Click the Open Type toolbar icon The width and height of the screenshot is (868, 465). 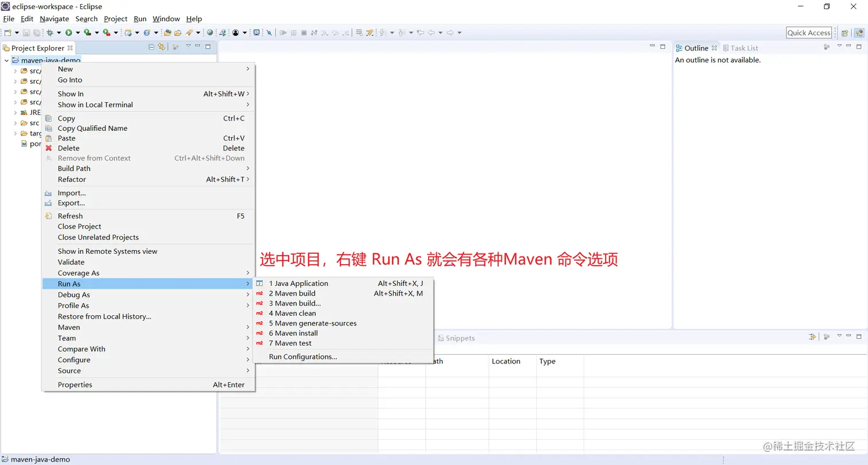tap(167, 33)
